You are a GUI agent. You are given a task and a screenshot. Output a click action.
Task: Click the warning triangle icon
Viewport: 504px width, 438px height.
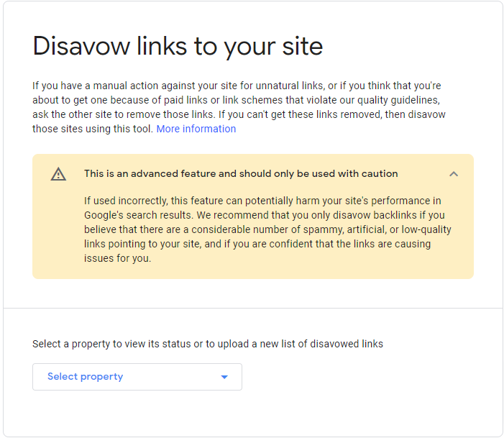[x=58, y=174]
